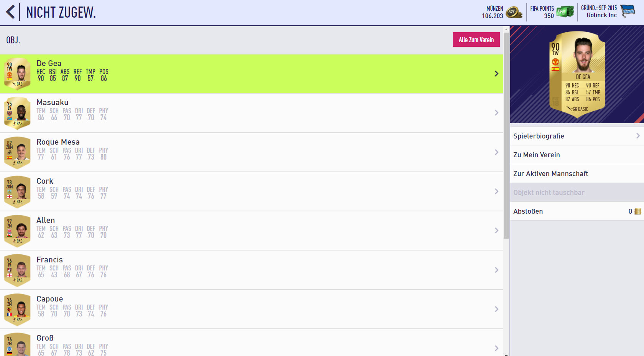The width and height of the screenshot is (644, 356).
Task: Click the FIFA Points cash icon
Action: click(565, 12)
